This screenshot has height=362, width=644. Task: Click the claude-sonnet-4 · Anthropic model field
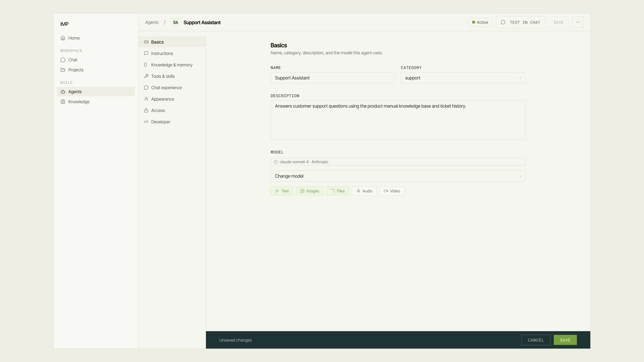398,162
